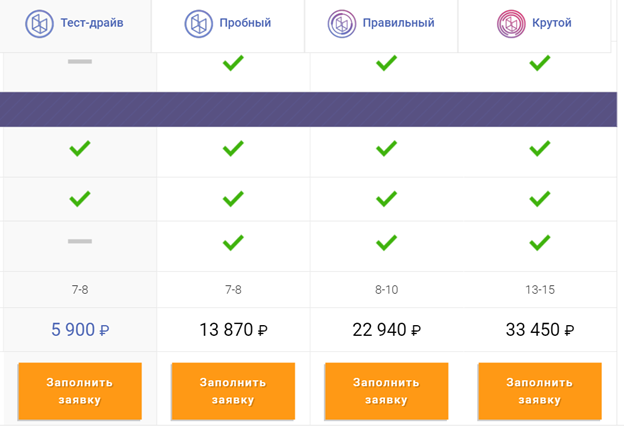Click the 8-10 value in Правильный column
The height and width of the screenshot is (426, 624).
386,289
